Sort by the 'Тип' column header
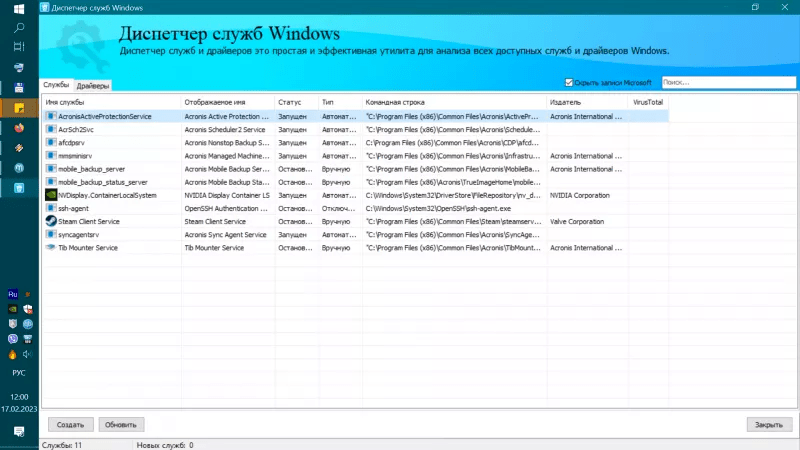The height and width of the screenshot is (450, 800). click(340, 102)
